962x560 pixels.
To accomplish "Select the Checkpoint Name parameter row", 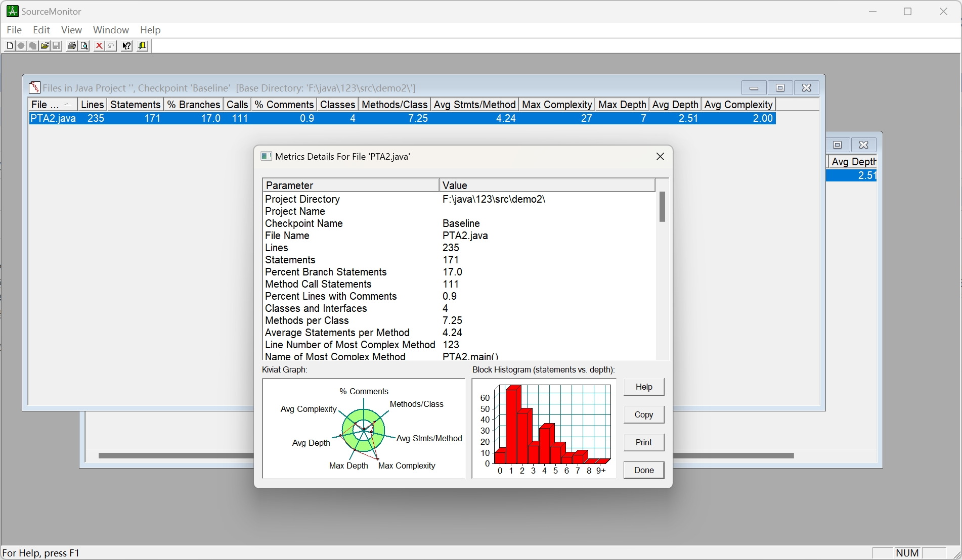I will (459, 223).
